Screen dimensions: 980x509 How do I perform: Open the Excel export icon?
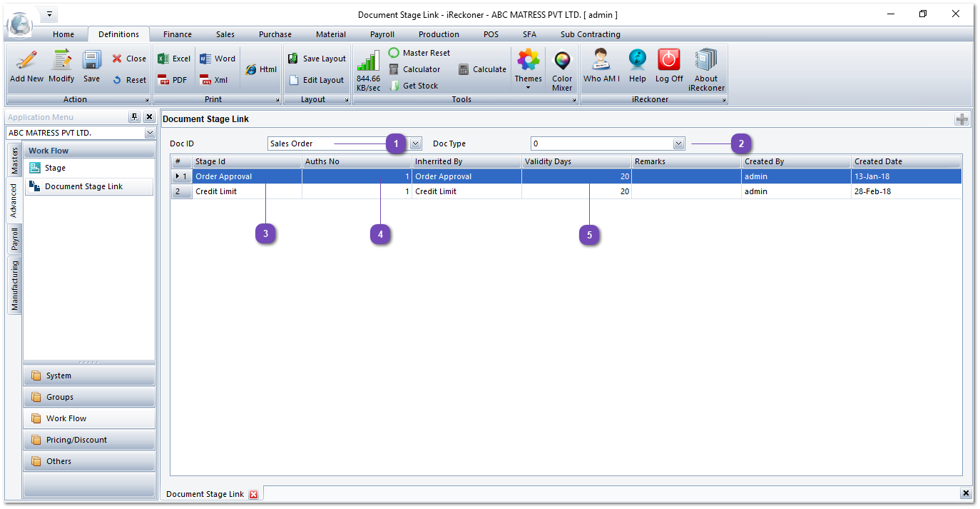pos(173,58)
